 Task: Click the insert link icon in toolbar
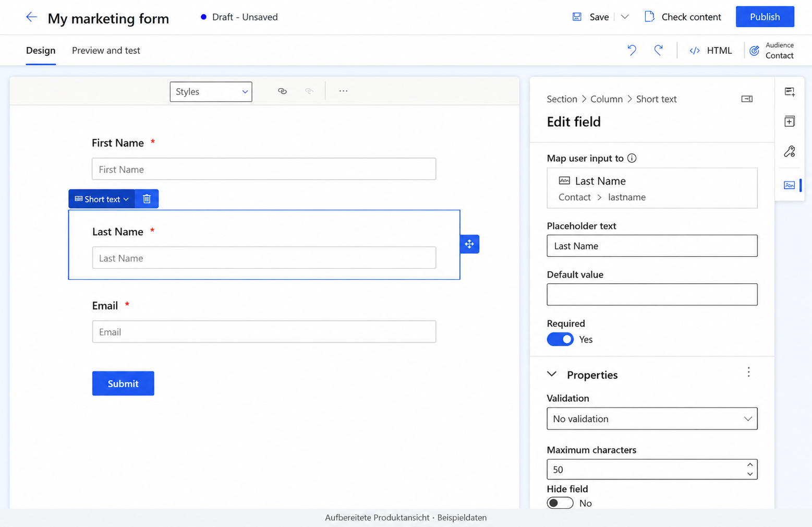click(282, 91)
